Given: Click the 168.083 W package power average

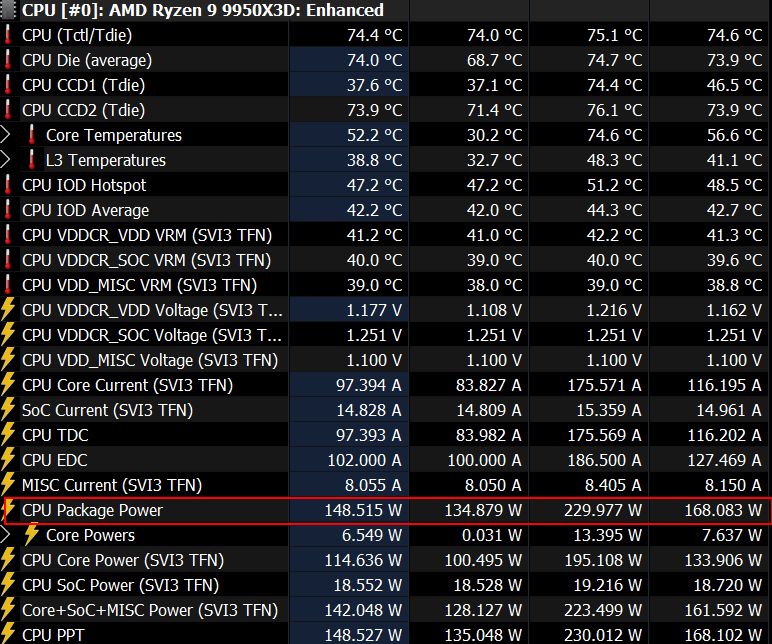Looking at the screenshot, I should [723, 511].
